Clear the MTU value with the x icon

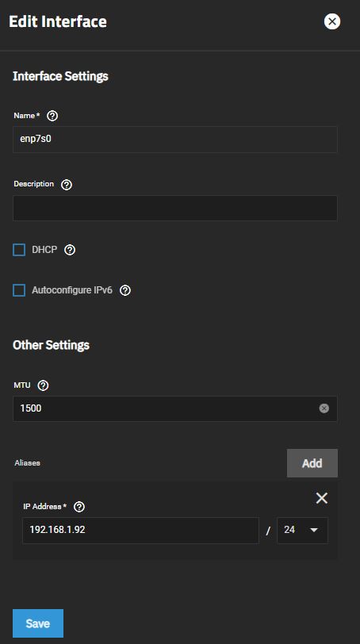pos(324,408)
